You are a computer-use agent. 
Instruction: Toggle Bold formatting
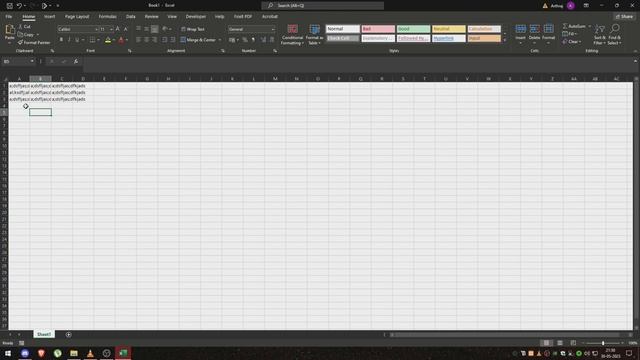point(61,40)
